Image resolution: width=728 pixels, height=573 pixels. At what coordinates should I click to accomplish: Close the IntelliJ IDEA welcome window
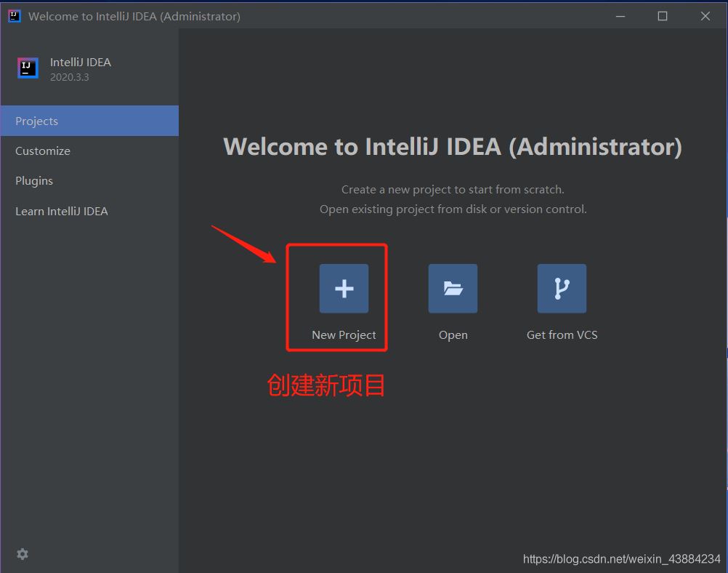pyautogui.click(x=705, y=16)
